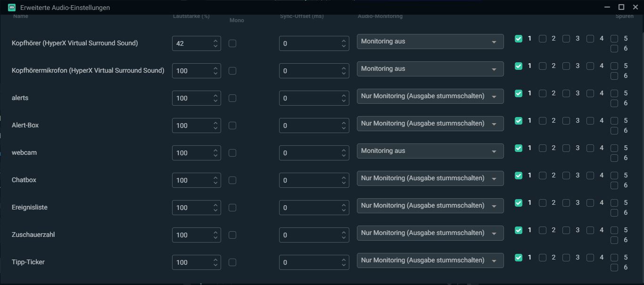The height and width of the screenshot is (285, 644).
Task: Toggle Mono checkbox for alerts source
Action: 232,98
